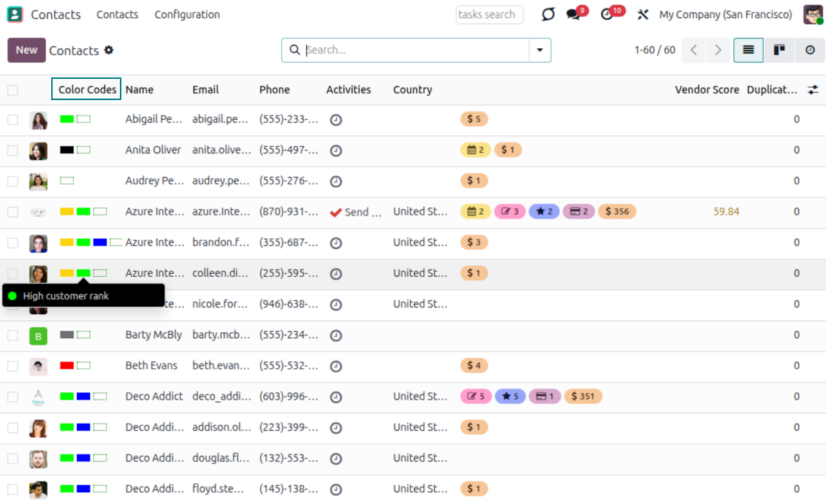Viewport: 826px width, 504px height.
Task: Switch to Kanban view
Action: point(778,50)
